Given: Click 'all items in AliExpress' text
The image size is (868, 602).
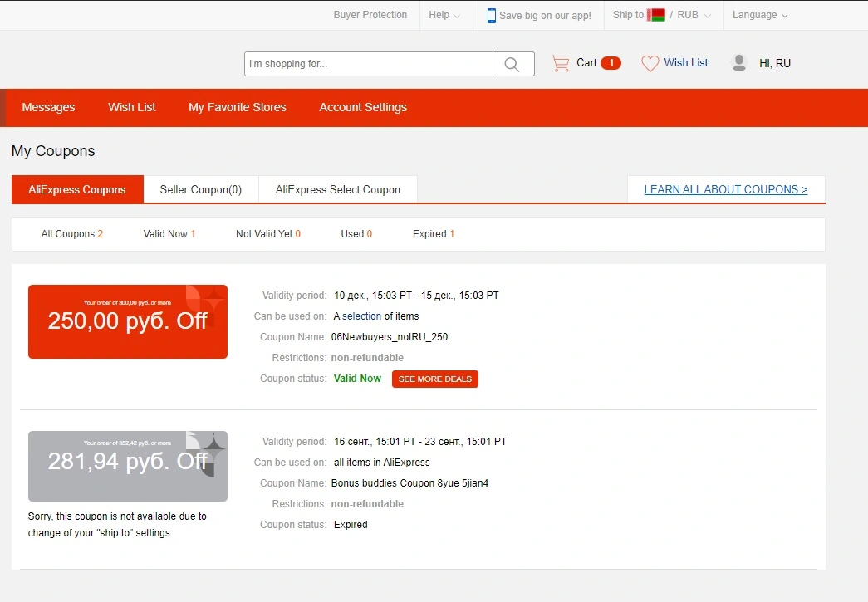Looking at the screenshot, I should tap(381, 463).
